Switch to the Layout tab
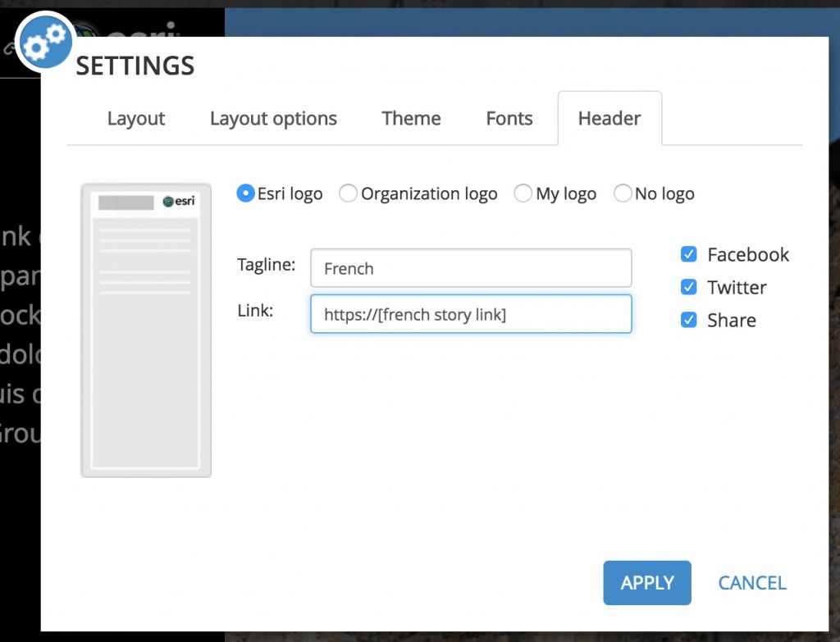840x642 pixels. [x=136, y=119]
